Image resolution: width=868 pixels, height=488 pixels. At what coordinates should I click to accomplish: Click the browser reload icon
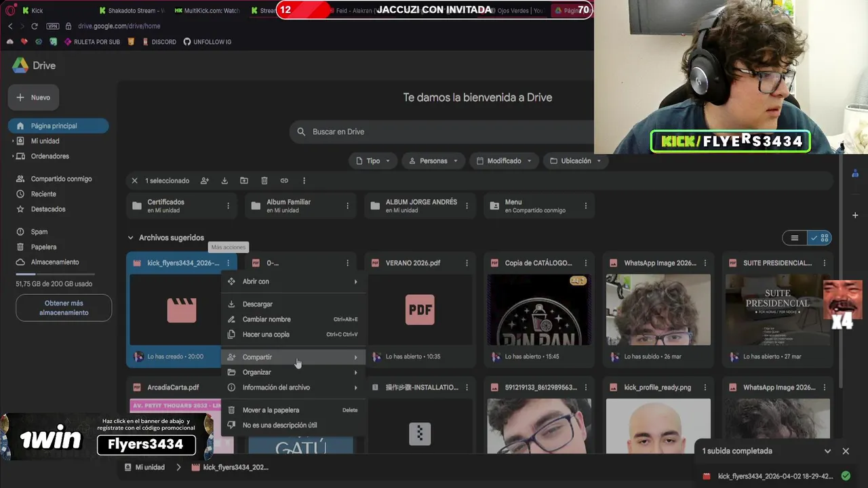35,26
